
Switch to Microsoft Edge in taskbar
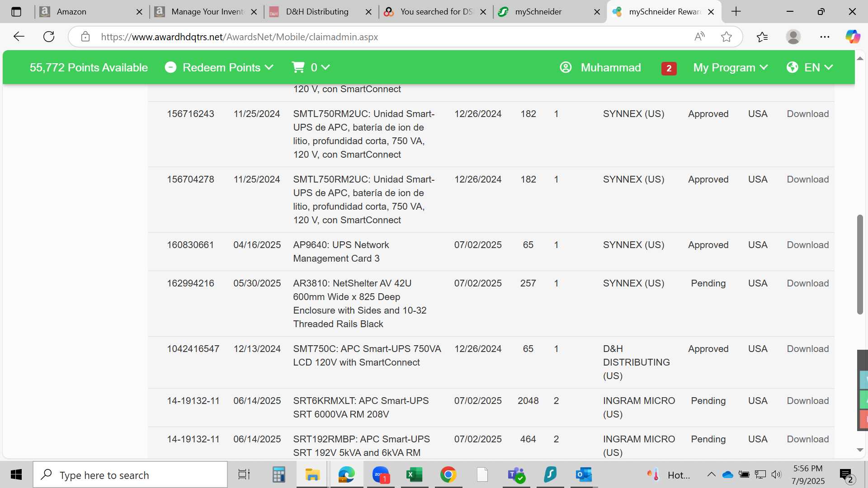click(x=347, y=474)
